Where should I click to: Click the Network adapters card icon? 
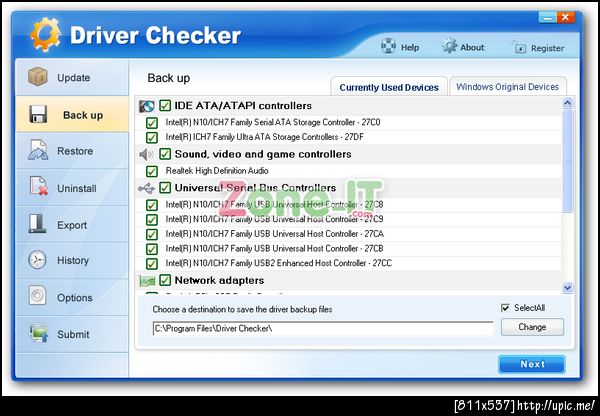click(147, 281)
